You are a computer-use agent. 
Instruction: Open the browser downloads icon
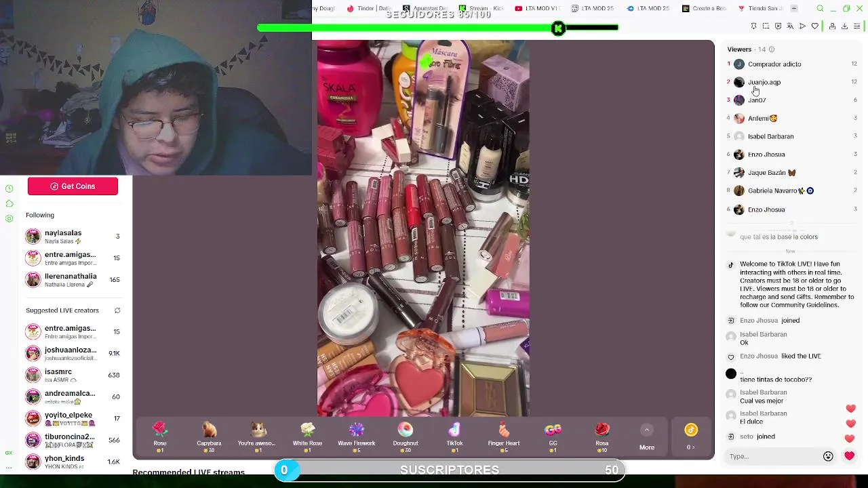(844, 26)
